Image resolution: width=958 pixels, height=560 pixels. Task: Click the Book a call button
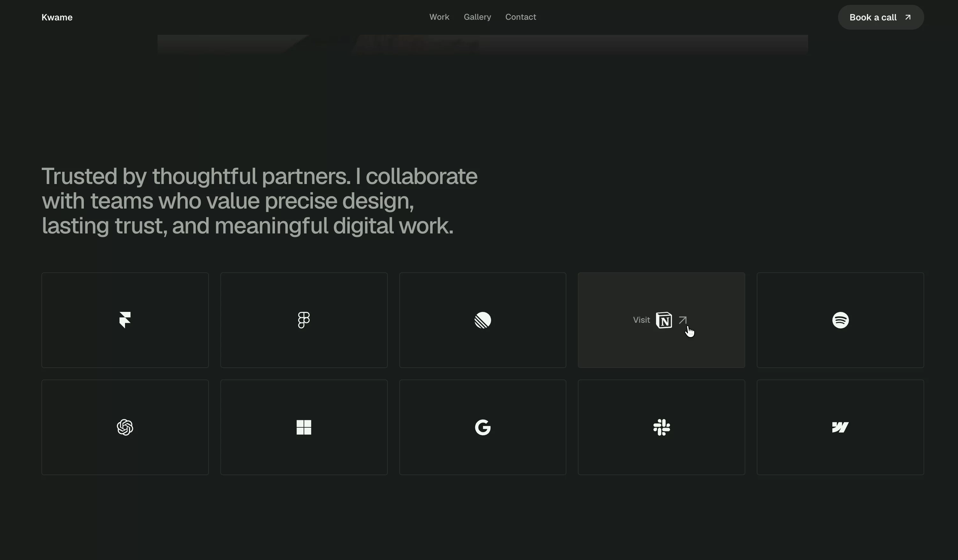click(881, 18)
